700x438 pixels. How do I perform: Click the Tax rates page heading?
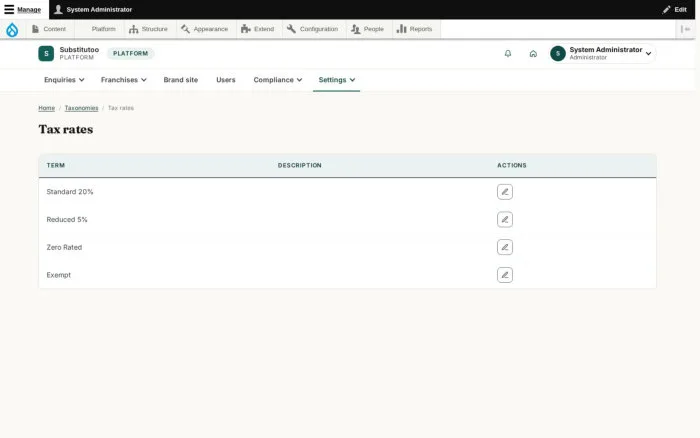(66, 129)
